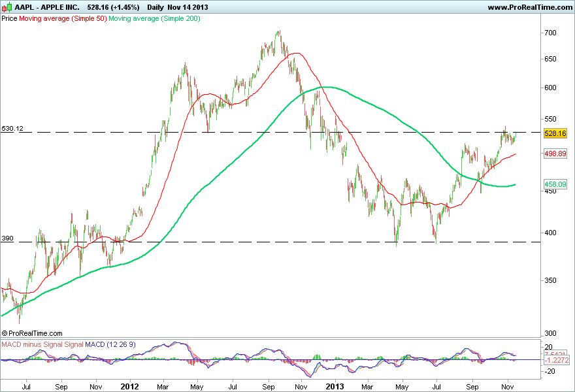Select Moving average (Simple 50) legend
Viewport: 575px width, 392px height.
coord(63,18)
